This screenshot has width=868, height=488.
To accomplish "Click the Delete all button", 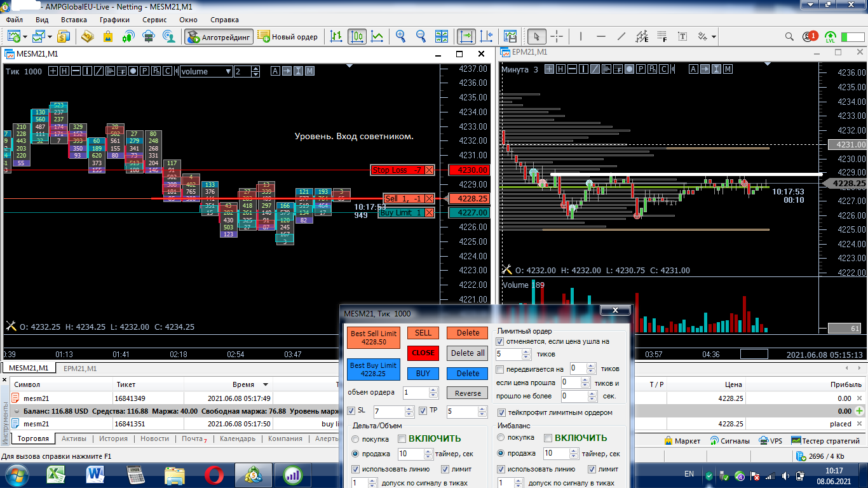I will [468, 353].
